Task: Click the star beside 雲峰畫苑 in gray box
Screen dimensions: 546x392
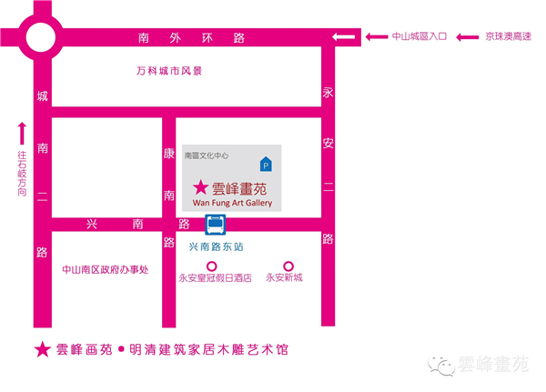Action: pos(200,188)
